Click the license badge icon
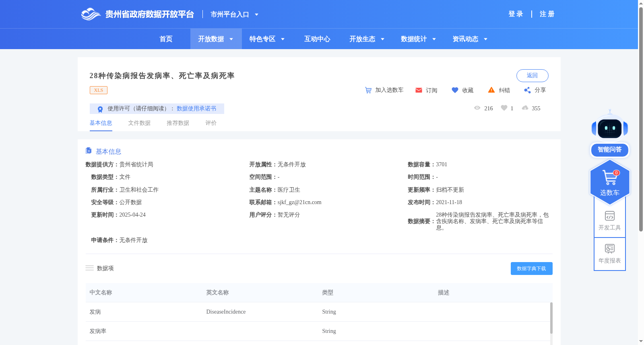The image size is (644, 345). (x=100, y=109)
